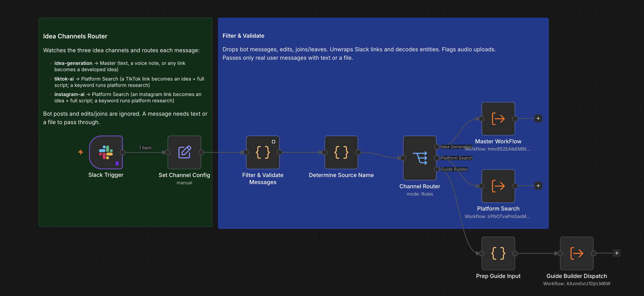
Task: Select the Slack Trigger node icon
Action: (106, 152)
